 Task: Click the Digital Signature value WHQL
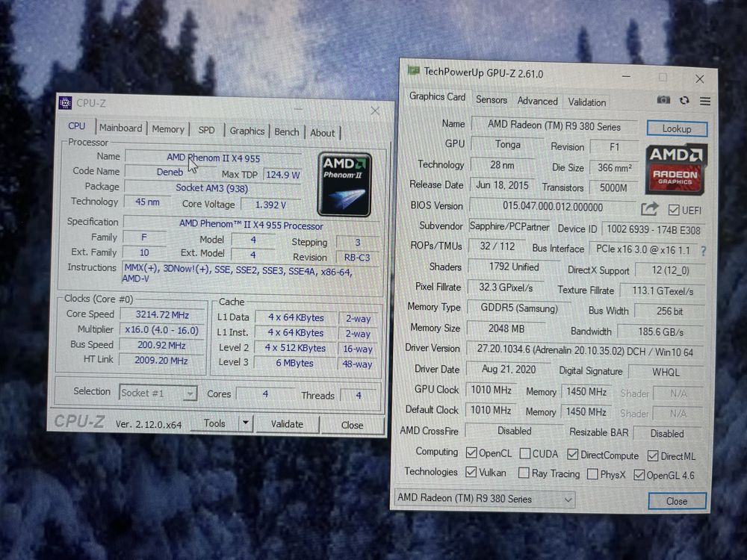666,372
